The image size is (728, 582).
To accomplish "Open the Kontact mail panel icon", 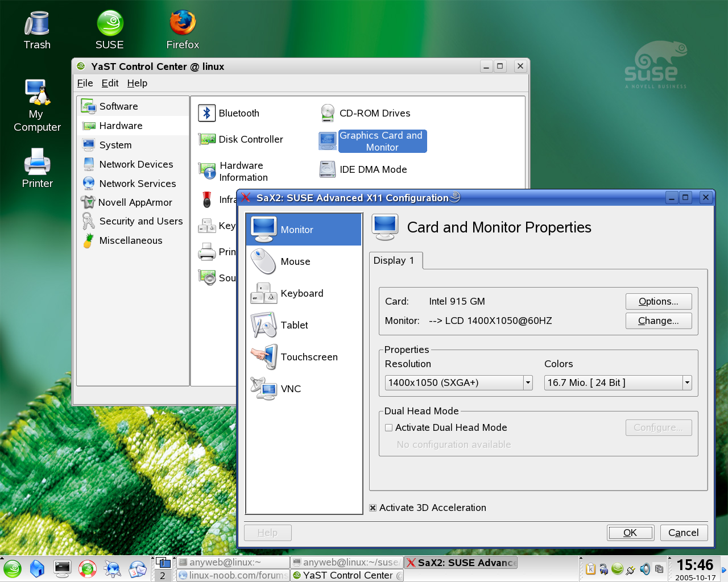I will tap(138, 569).
